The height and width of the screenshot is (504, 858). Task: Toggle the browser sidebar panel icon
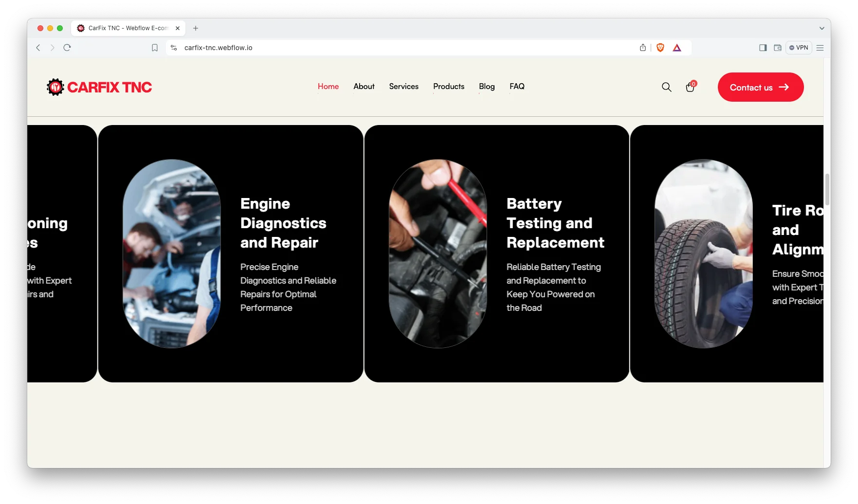click(763, 48)
